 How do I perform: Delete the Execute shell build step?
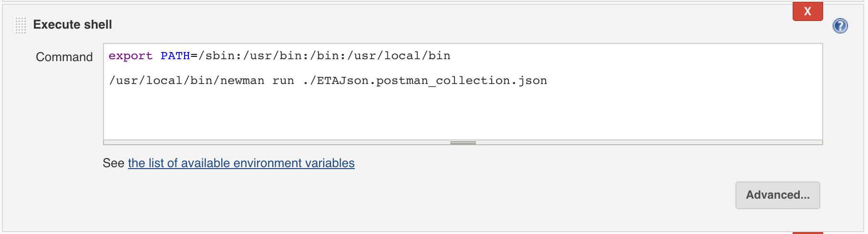807,11
